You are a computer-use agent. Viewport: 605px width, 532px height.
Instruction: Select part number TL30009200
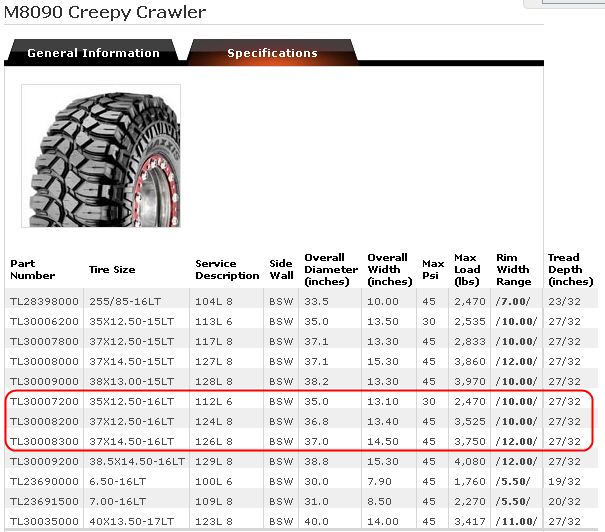(x=43, y=462)
